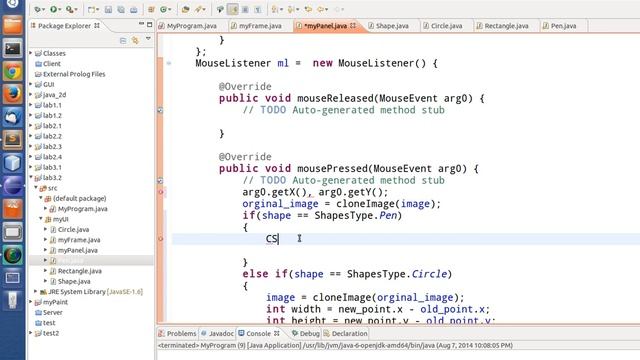Open the Debug view tab
The width and height of the screenshot is (640, 360).
pyautogui.click(x=306, y=333)
